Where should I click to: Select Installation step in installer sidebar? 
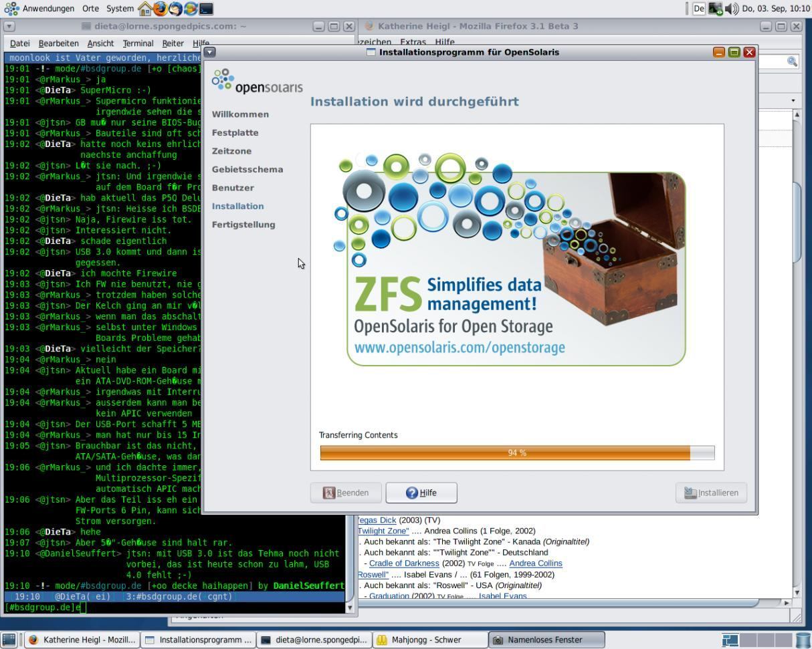click(237, 206)
